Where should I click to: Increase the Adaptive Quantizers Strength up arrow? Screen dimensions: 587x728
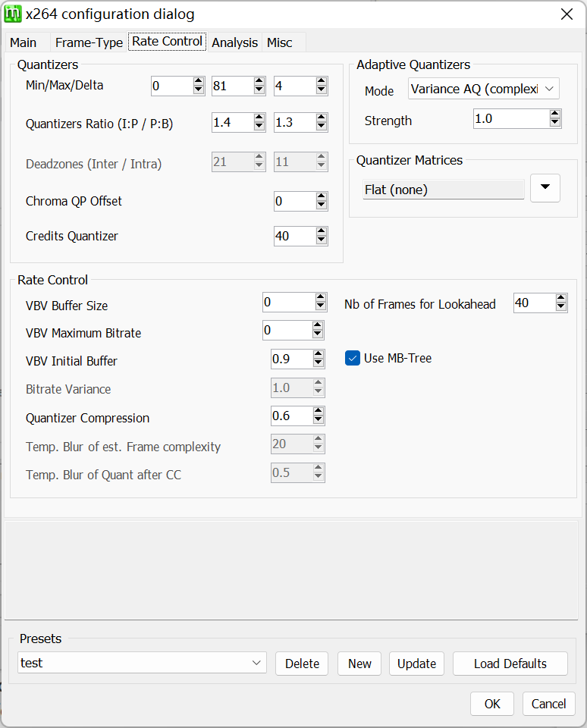[x=555, y=114]
